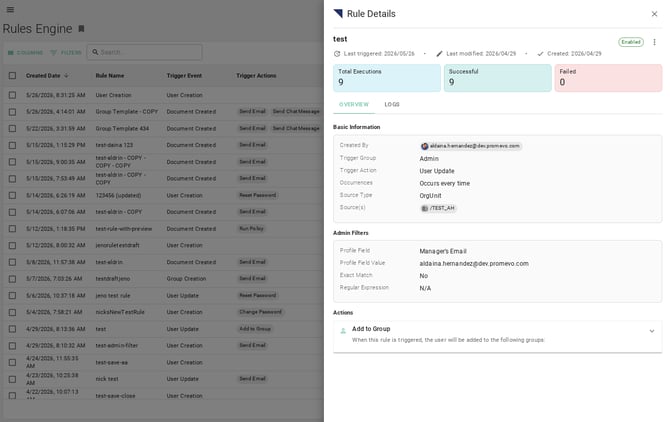Open the nick test rule

pyautogui.click(x=107, y=379)
